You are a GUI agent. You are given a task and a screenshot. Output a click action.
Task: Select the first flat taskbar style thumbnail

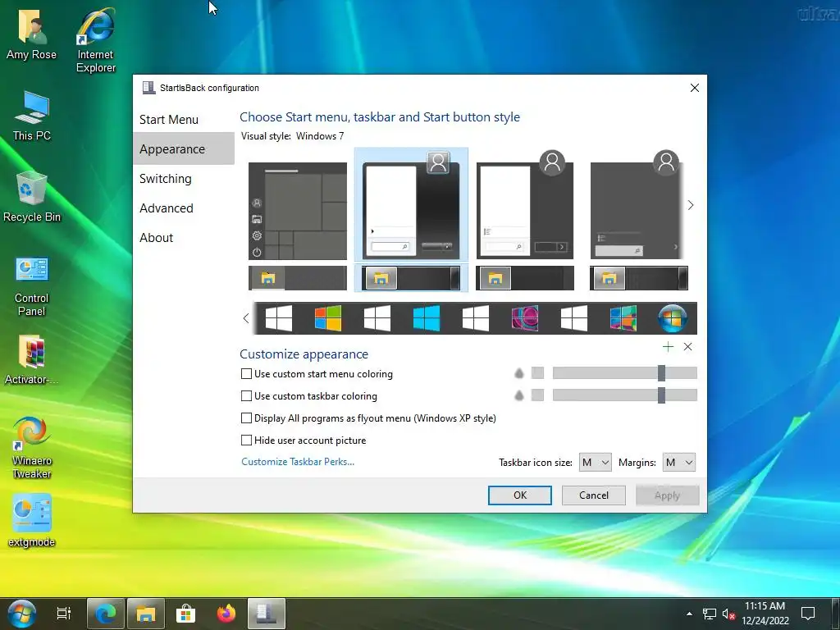(298, 278)
